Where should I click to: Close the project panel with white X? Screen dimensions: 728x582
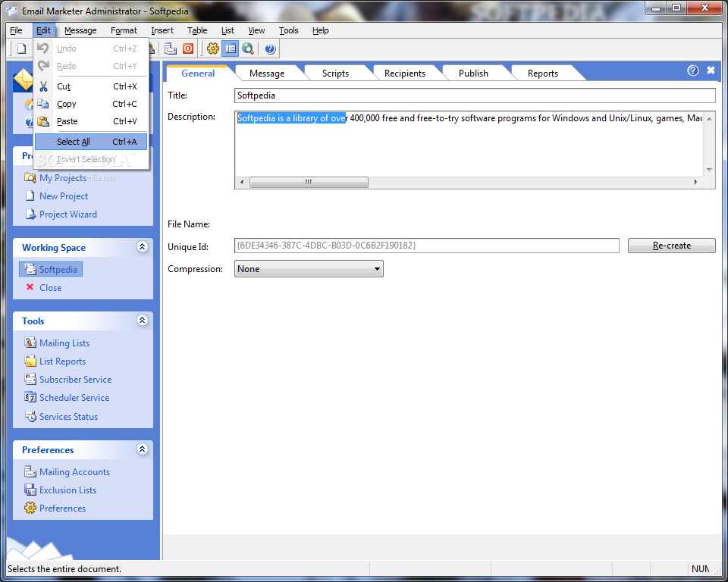click(711, 70)
